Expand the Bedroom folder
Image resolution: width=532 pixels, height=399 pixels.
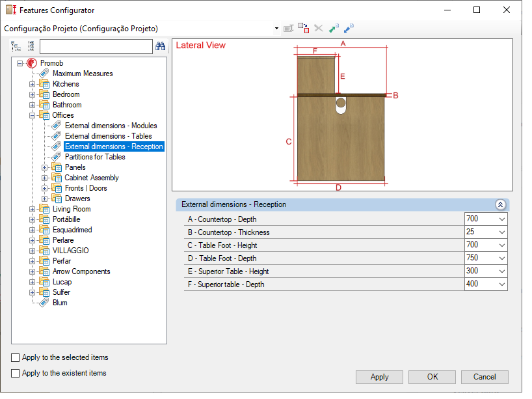(x=33, y=95)
